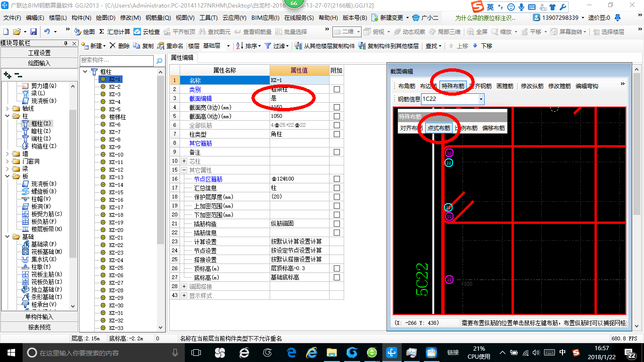644x362 pixels.
Task: Click 复制构件到其他楼层 icon
Action: coord(362,46)
